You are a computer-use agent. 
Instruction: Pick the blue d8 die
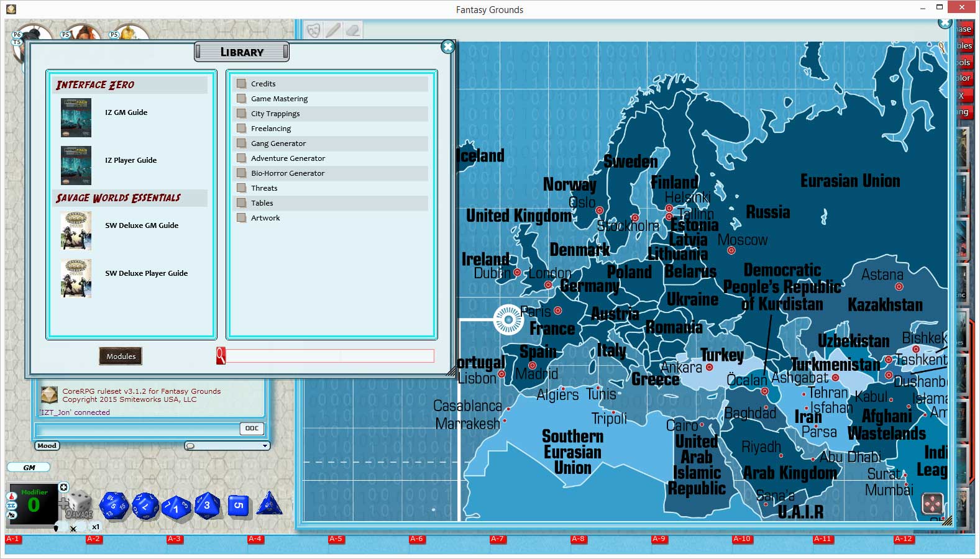tap(207, 506)
